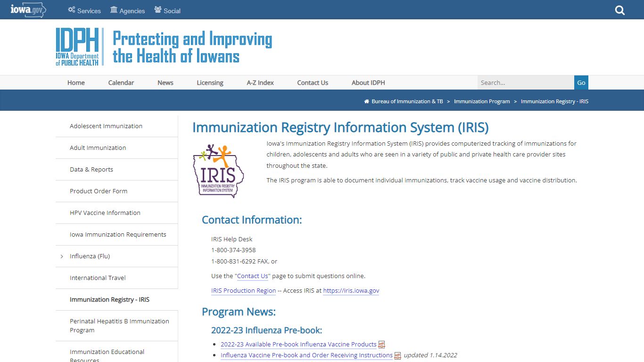644x362 pixels.
Task: Open the A-Z Index menu item
Action: pos(260,82)
